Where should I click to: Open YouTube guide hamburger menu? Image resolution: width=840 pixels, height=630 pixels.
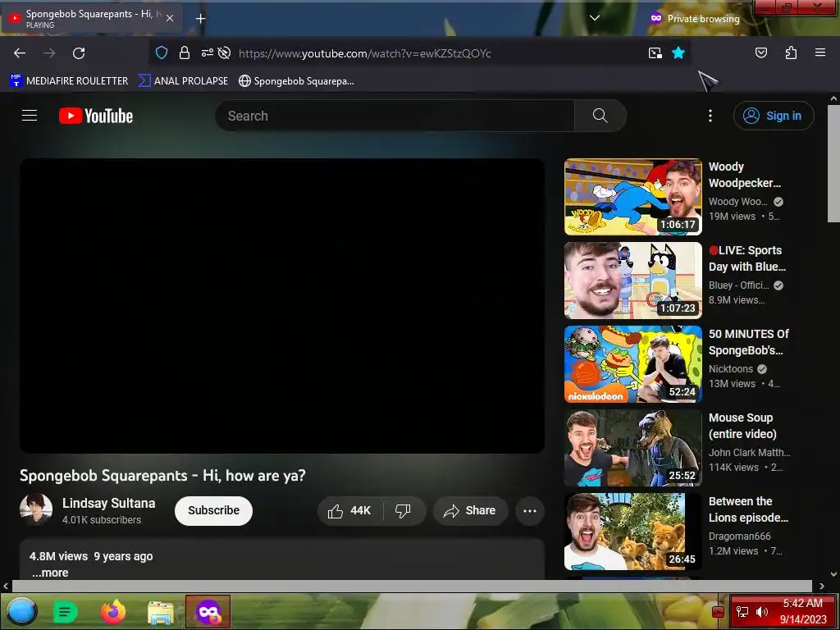[30, 115]
